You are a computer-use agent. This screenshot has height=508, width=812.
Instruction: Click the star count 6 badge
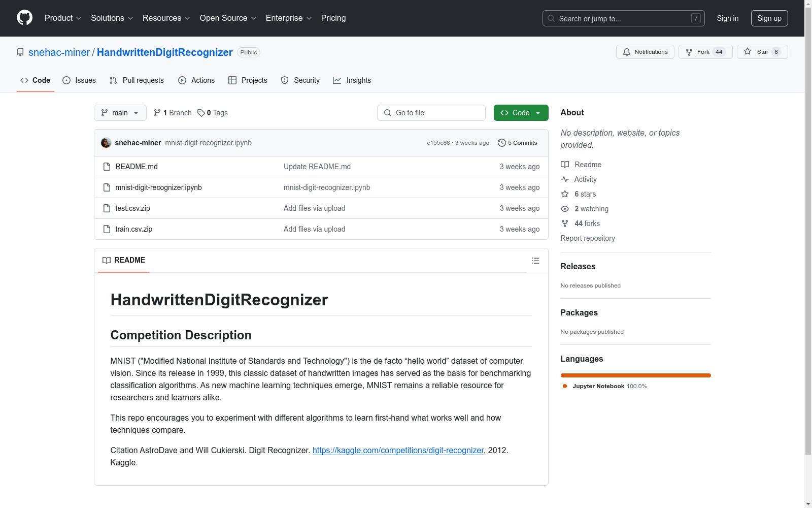[x=776, y=52]
